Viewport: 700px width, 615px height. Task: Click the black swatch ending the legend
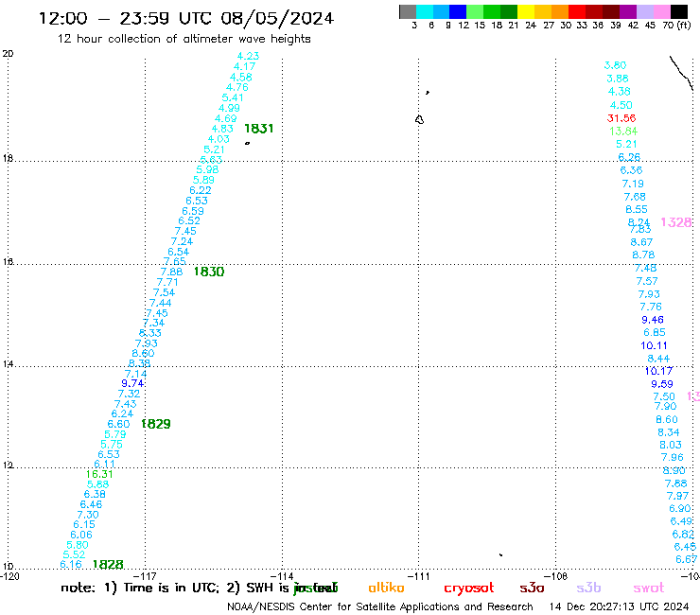click(x=679, y=11)
